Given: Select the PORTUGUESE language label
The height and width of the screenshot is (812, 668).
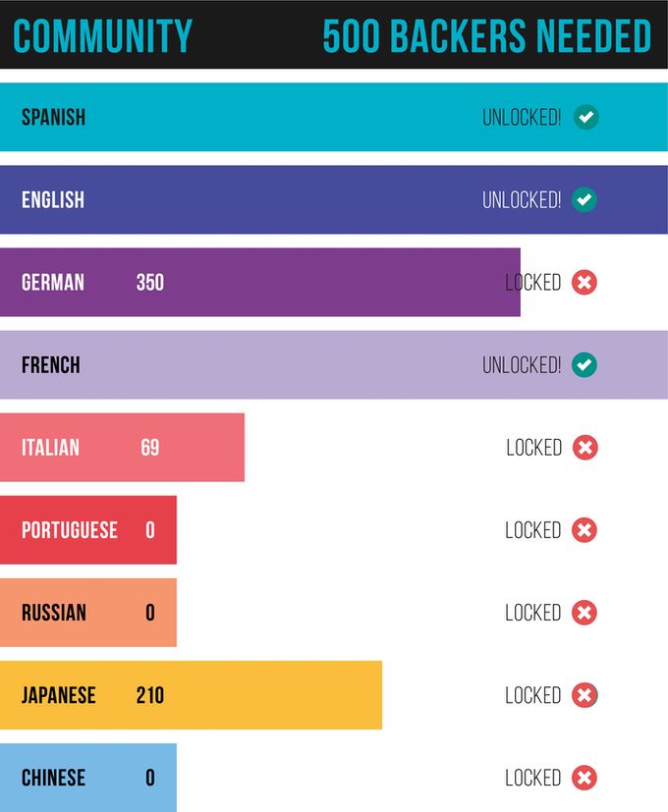Looking at the screenshot, I should click(x=70, y=530).
